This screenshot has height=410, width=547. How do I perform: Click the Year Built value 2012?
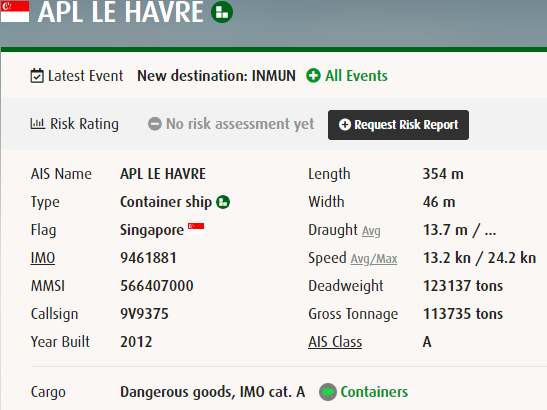click(x=136, y=342)
